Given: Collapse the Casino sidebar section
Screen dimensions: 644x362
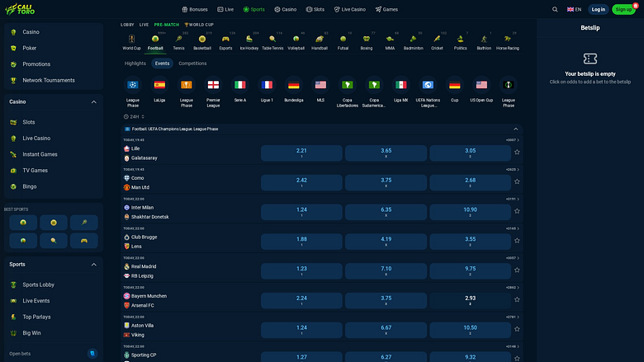Looking at the screenshot, I should pos(93,101).
